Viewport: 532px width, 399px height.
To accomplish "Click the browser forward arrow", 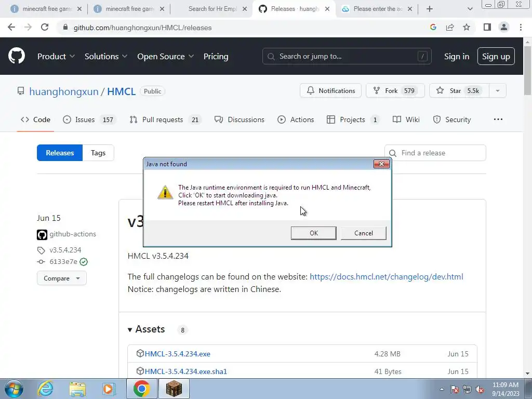I will [28, 28].
